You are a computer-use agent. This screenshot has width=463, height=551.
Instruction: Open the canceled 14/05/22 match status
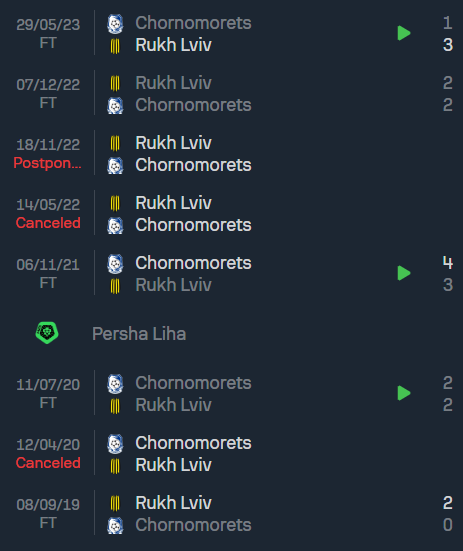coord(48,223)
